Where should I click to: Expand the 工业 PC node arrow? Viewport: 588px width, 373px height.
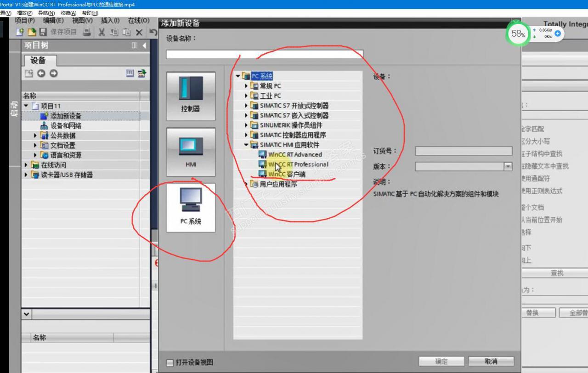(x=246, y=96)
